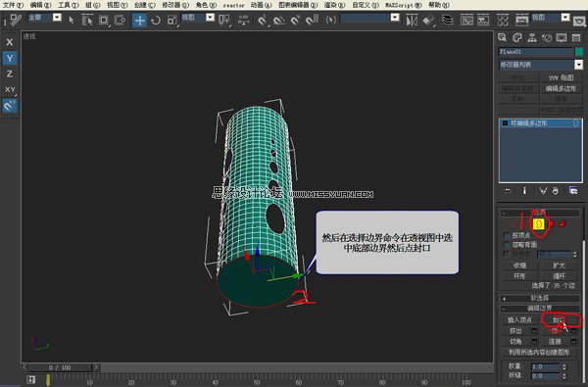Click Pin Stack icon below modifier stack
The height and width of the screenshot is (387, 588).
click(x=507, y=191)
